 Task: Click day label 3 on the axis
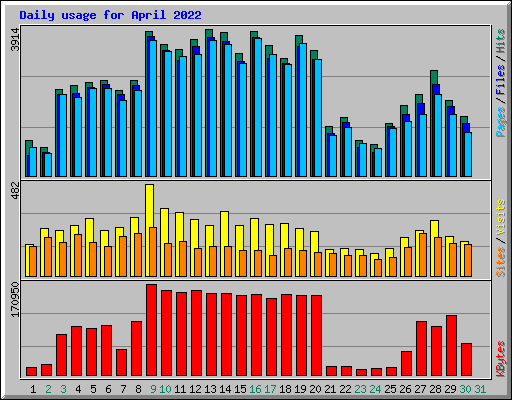point(63,389)
